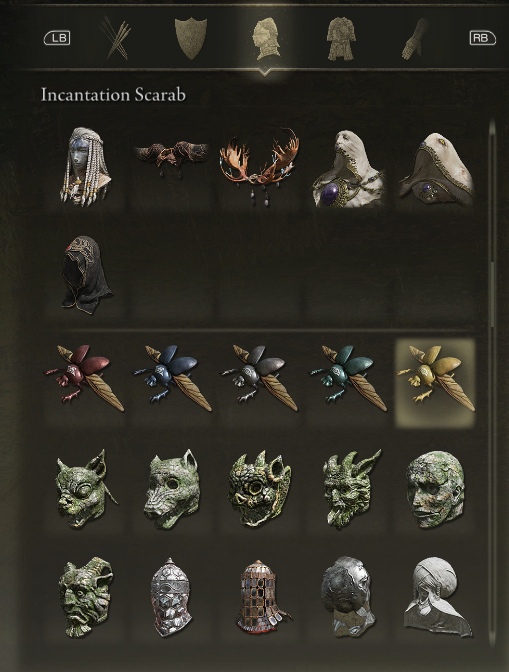Screen dimensions: 509x672
Task: Select the highlighted yellow Incantation Scarab
Action: coord(435,382)
